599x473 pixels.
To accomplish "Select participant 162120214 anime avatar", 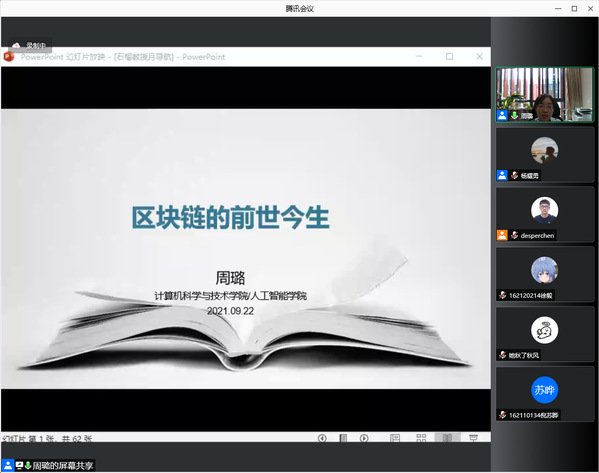I will 544,270.
